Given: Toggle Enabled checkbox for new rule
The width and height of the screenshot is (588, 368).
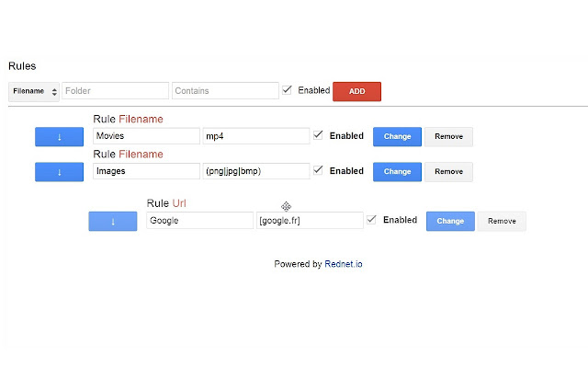Looking at the screenshot, I should pos(288,90).
